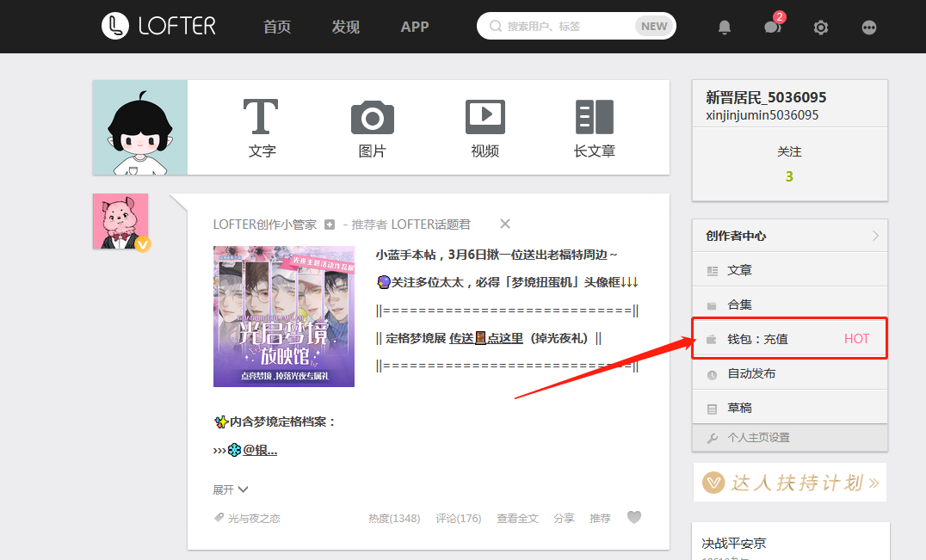The image size is (926, 560).
Task: Open 钱包：充值 wallet item
Action: coord(789,339)
